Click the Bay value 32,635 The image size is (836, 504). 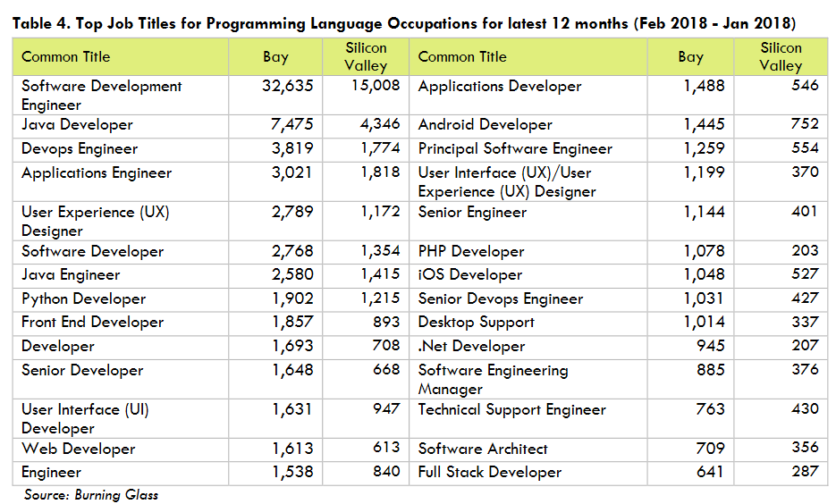pos(287,86)
